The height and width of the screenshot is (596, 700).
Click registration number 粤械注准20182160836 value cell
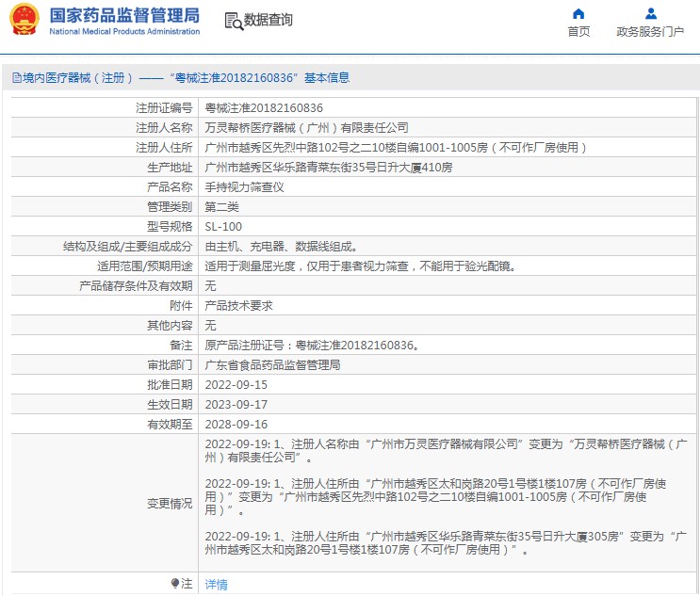pos(264,108)
